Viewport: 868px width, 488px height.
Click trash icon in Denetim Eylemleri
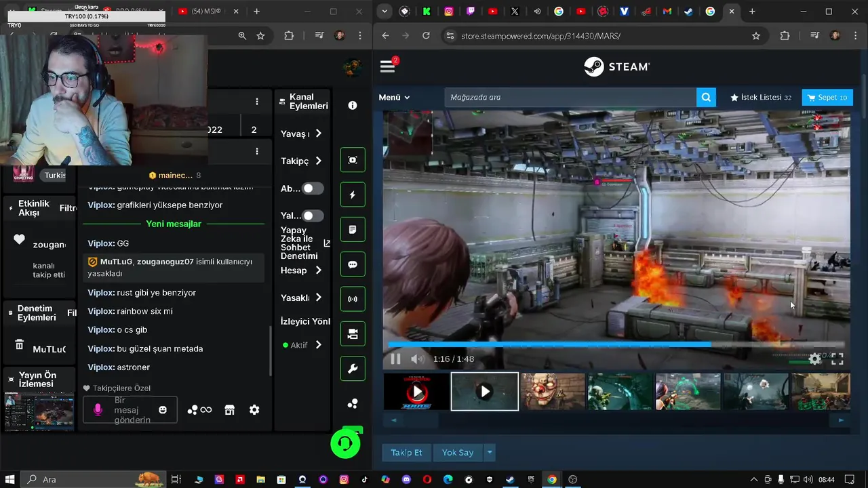coord(20,345)
